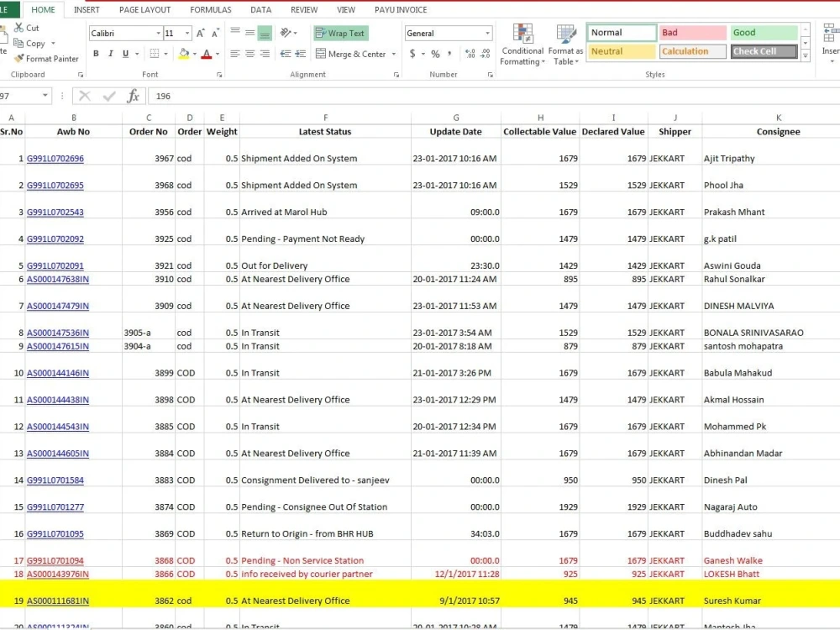
Task: Switch to the FORMULAS ribbon tab
Action: click(x=210, y=9)
